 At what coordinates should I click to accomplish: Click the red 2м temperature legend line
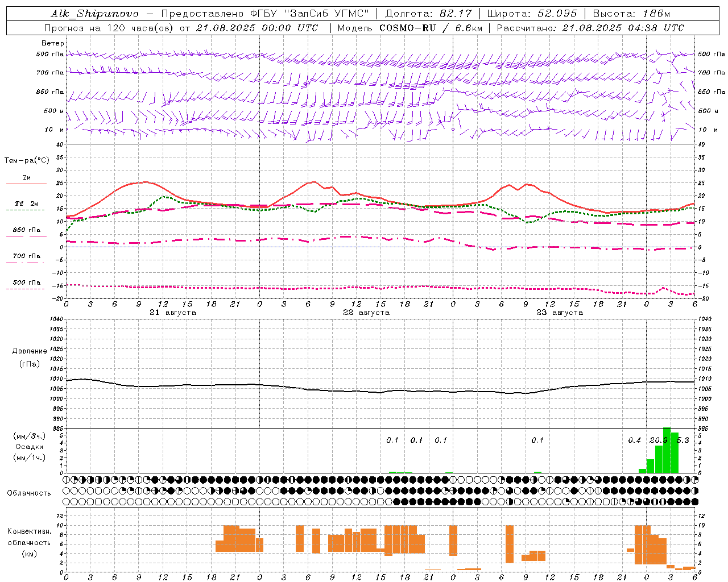[x=26, y=184]
